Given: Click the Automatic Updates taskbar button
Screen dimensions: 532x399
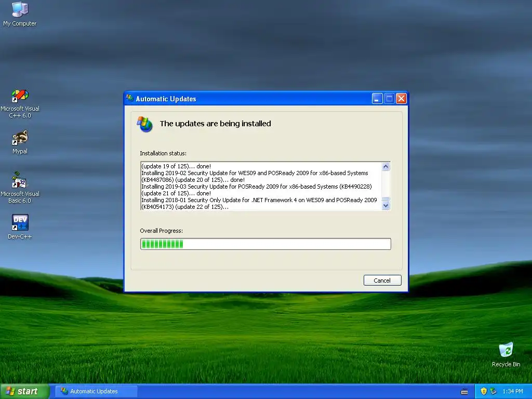Looking at the screenshot, I should click(97, 391).
